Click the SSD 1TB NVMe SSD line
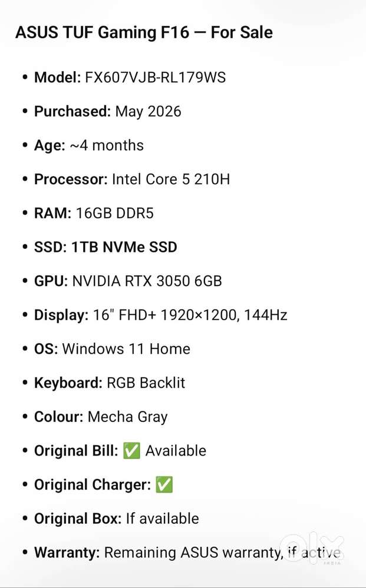366x588 pixels. 105,247
